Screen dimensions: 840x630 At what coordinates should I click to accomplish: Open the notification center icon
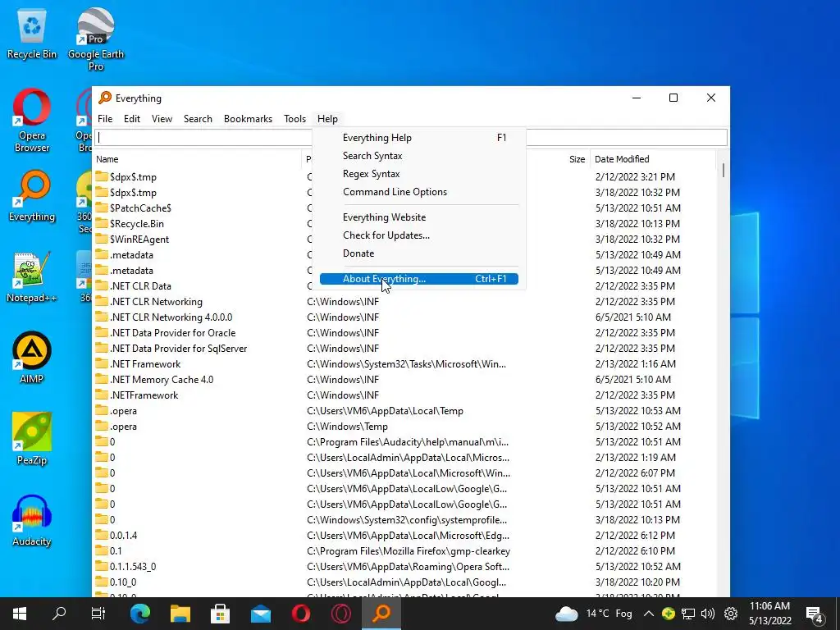[x=815, y=614]
